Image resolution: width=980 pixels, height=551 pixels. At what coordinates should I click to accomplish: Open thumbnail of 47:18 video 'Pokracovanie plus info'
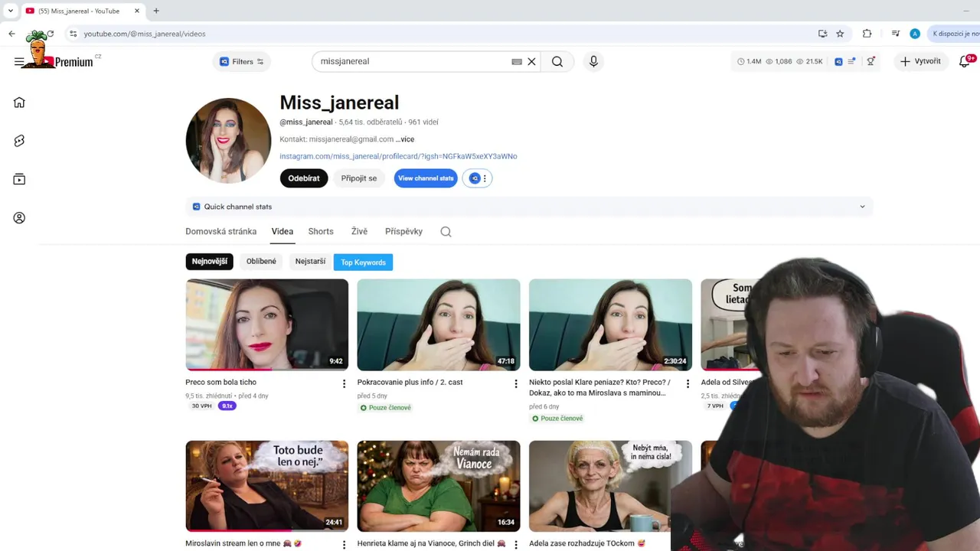(439, 324)
